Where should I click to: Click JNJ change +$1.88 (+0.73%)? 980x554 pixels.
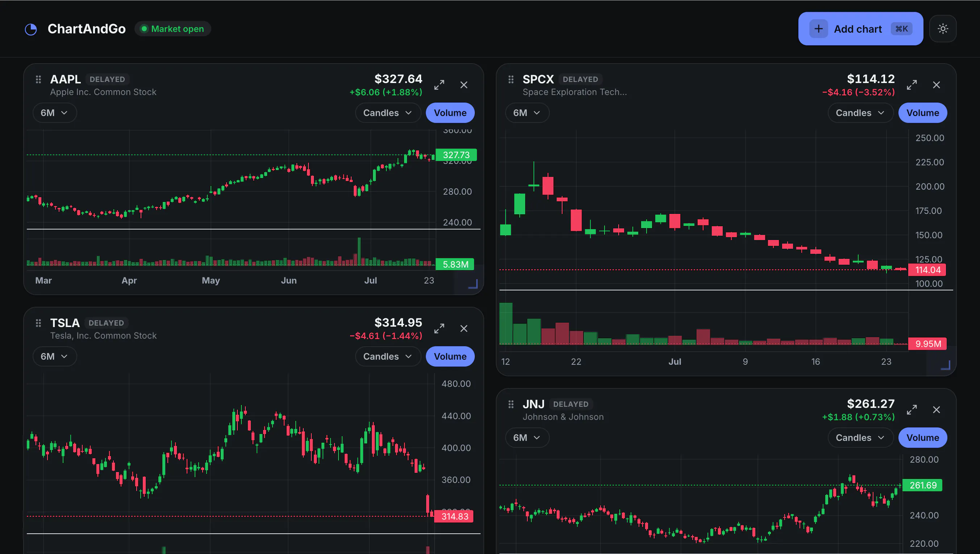click(x=858, y=417)
